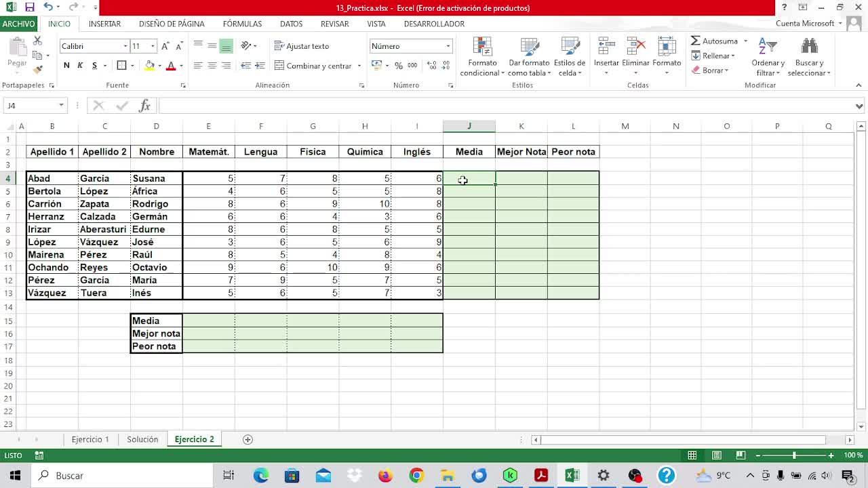Open Estilos de celda gallery
This screenshot has height=488, width=868.
click(x=570, y=57)
